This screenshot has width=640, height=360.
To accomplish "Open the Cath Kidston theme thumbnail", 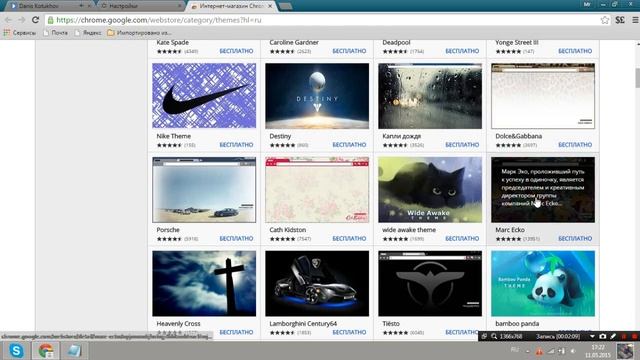I will [317, 189].
